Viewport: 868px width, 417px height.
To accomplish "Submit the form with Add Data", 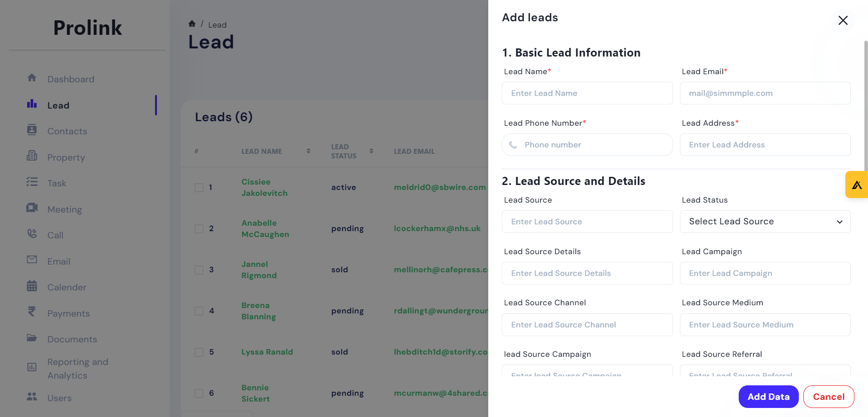I will 768,396.
